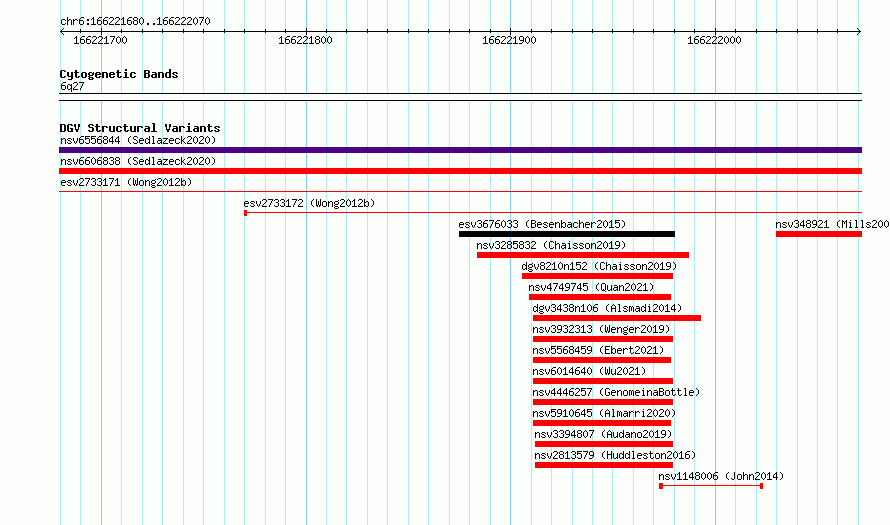Open nsv348921 (Mills) variant label

click(832, 224)
